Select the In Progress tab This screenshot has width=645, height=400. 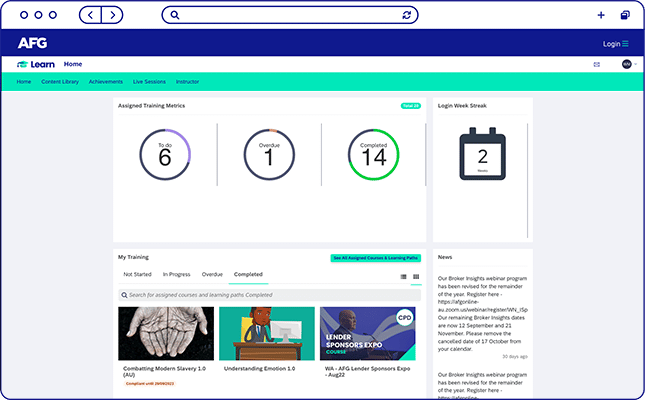(176, 273)
